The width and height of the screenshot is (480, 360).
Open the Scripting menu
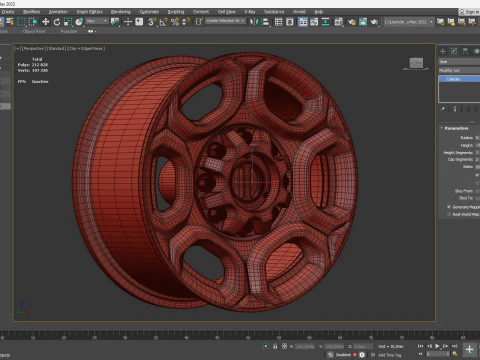point(176,12)
